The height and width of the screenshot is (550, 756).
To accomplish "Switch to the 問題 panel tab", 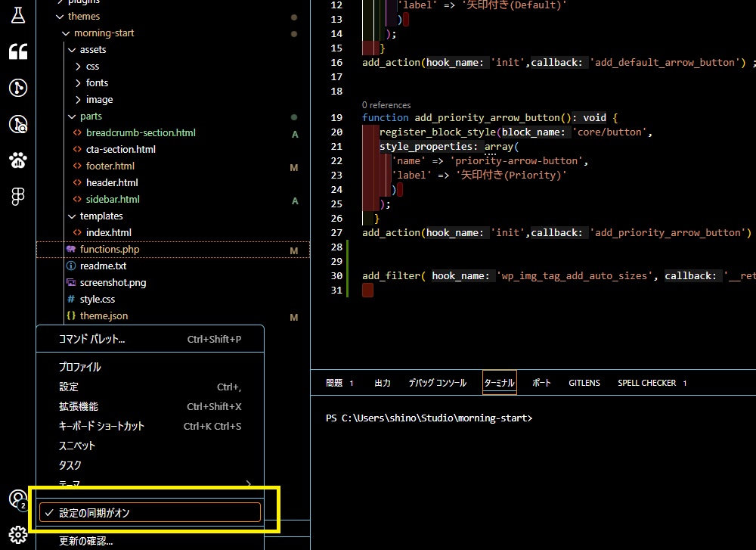I will pos(339,383).
